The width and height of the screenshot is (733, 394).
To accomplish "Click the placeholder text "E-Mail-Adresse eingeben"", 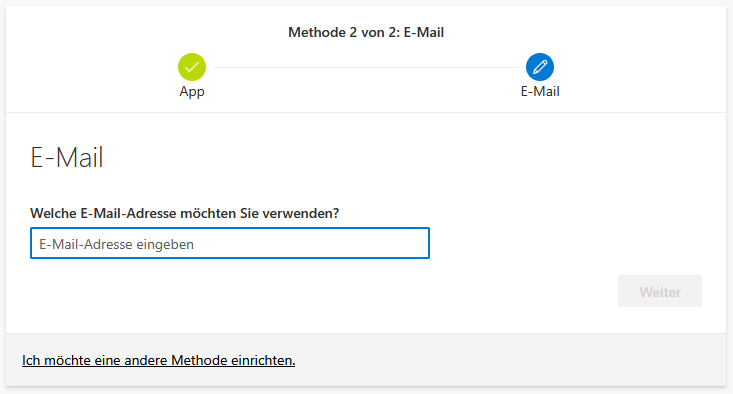I will pyautogui.click(x=116, y=244).
